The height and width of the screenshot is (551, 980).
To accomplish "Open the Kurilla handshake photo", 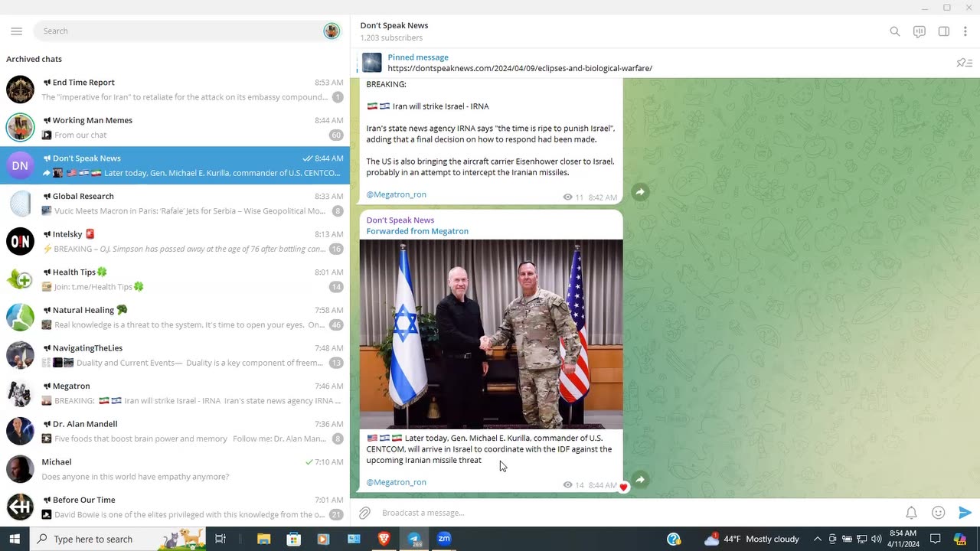I will tap(491, 334).
